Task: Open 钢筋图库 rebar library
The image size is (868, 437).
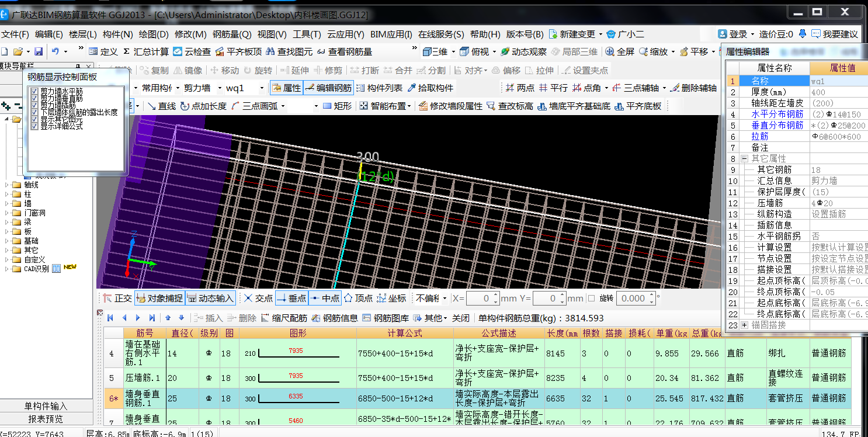Action: click(386, 318)
